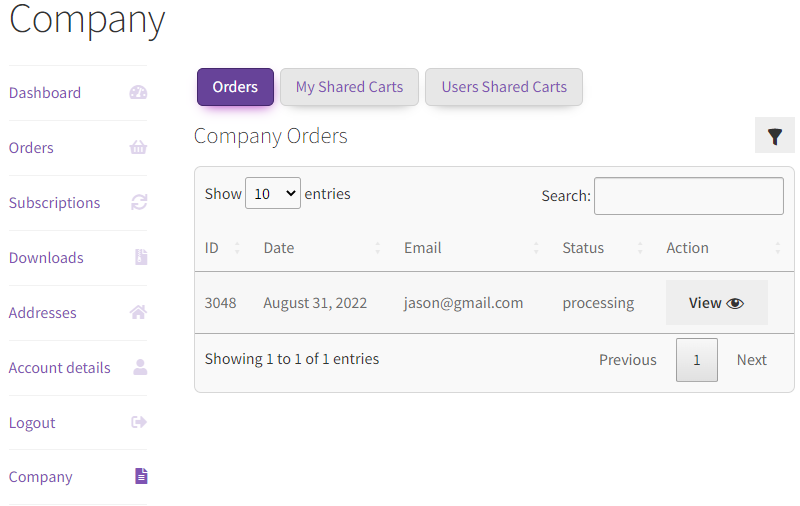Click the Logout arrow icon

pyautogui.click(x=139, y=422)
